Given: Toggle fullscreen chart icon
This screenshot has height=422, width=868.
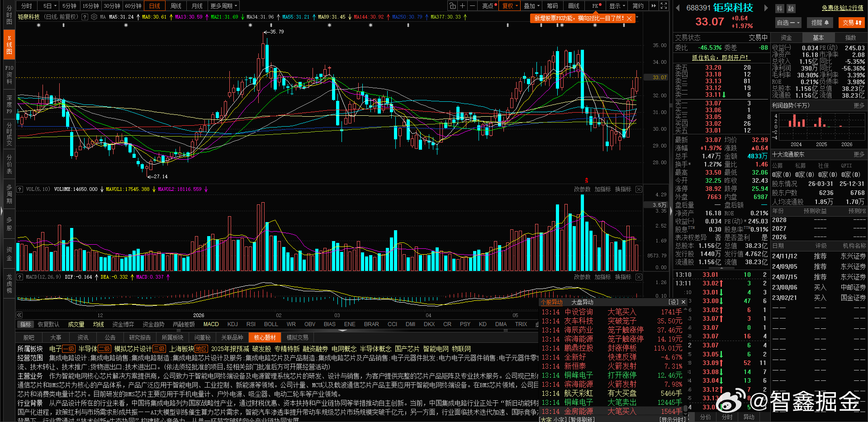Looking at the screenshot, I should coord(664,6).
